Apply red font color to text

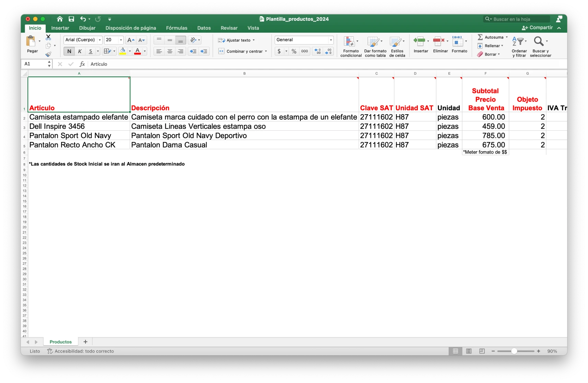138,51
